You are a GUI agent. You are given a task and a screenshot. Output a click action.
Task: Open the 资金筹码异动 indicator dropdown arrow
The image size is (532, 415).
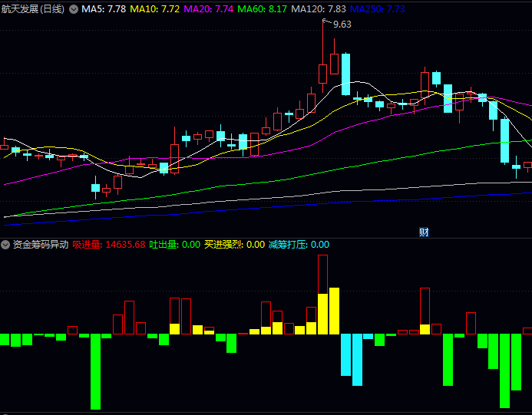coord(5,245)
